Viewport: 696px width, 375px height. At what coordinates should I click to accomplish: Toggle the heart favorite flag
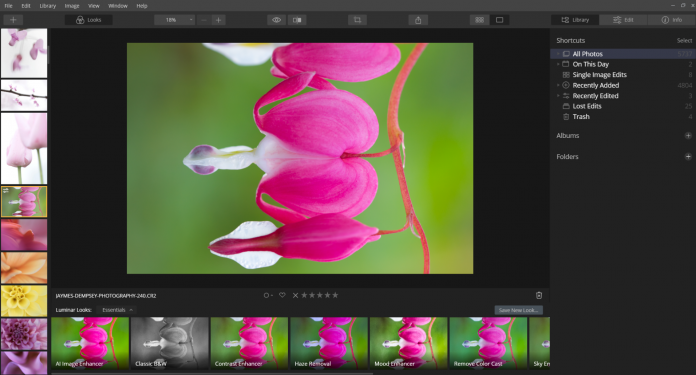[x=282, y=295]
